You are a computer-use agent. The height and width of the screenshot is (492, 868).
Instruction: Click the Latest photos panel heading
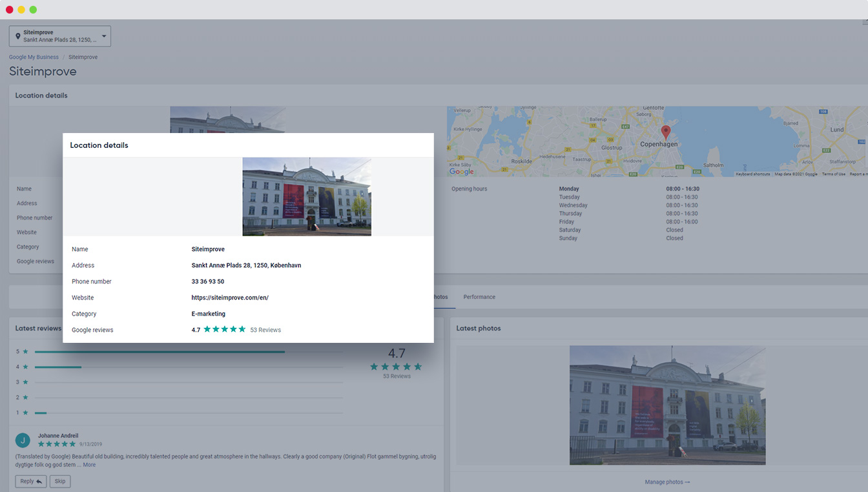(479, 328)
